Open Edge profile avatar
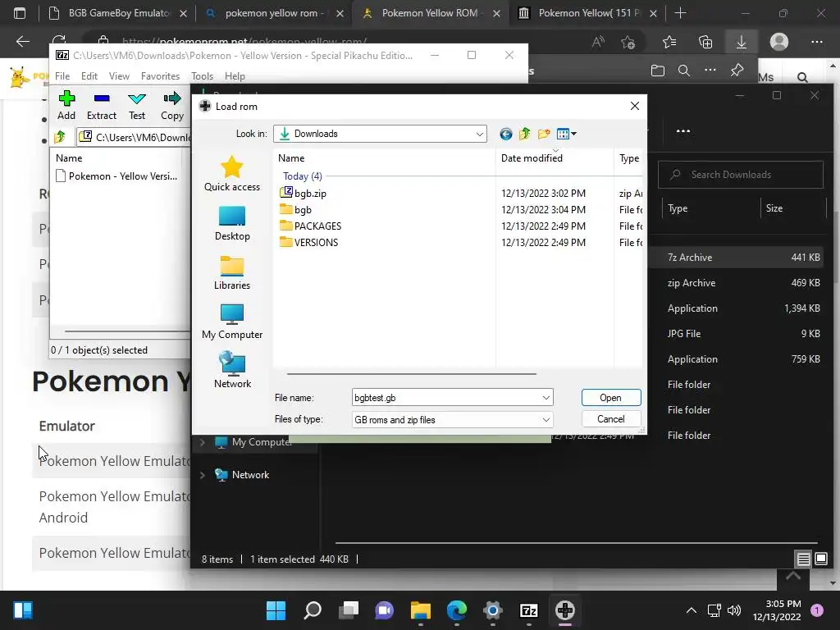This screenshot has width=840, height=630. [x=779, y=42]
